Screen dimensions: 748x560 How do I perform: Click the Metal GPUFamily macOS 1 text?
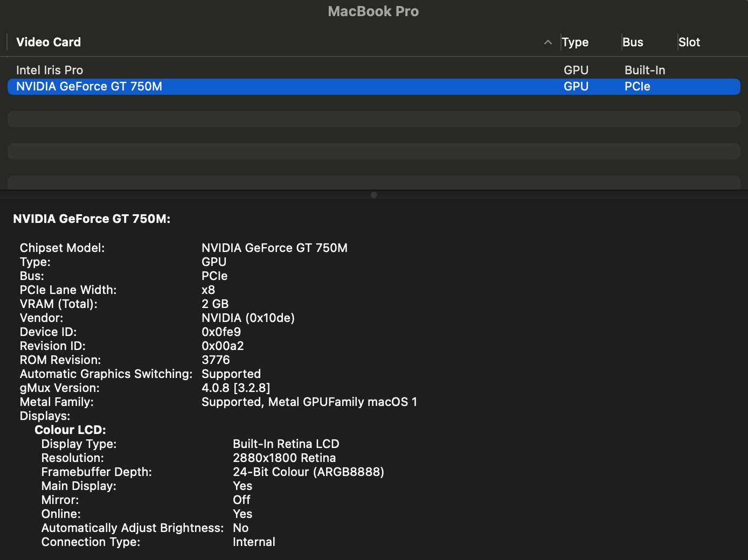(x=342, y=402)
